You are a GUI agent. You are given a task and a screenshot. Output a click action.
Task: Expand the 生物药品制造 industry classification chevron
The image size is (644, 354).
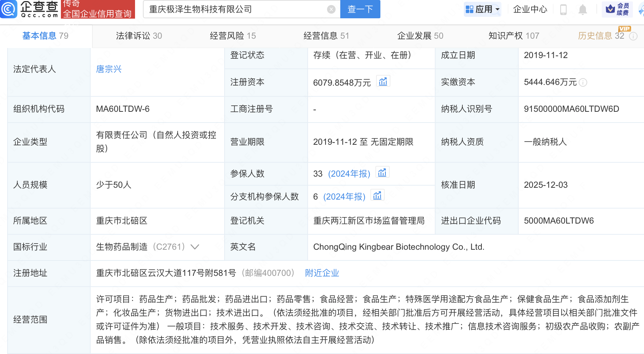point(195,247)
